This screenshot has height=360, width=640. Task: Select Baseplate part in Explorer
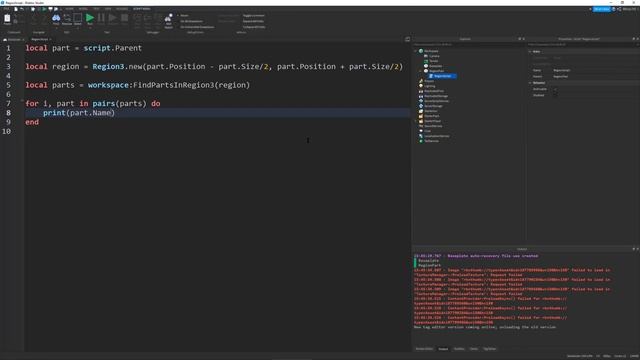point(435,66)
